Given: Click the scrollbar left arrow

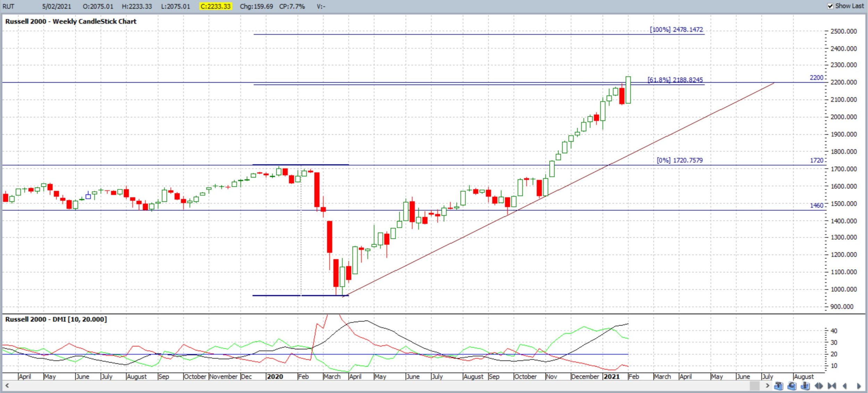Looking at the screenshot, I should [7, 385].
